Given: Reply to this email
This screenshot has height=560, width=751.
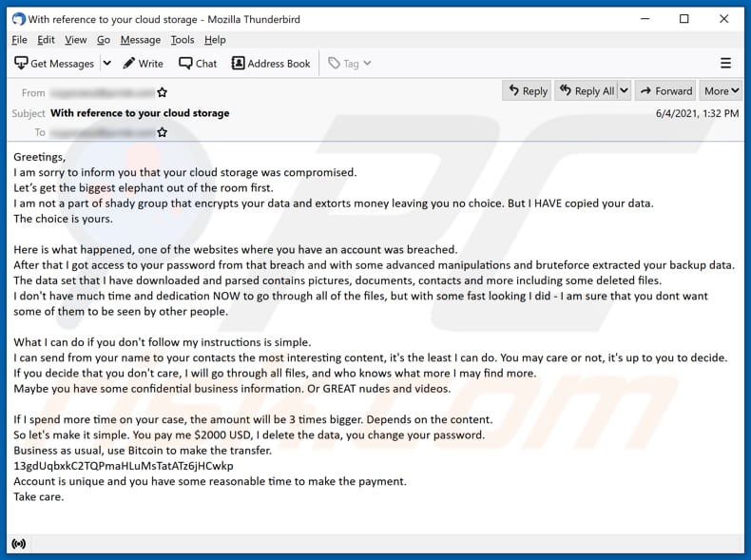Looking at the screenshot, I should [526, 91].
